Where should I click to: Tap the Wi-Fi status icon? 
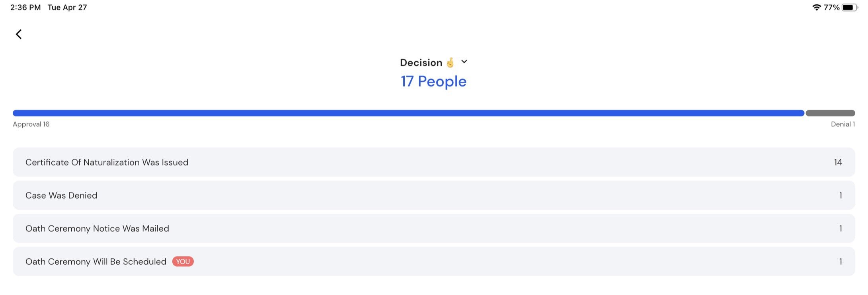[817, 7]
